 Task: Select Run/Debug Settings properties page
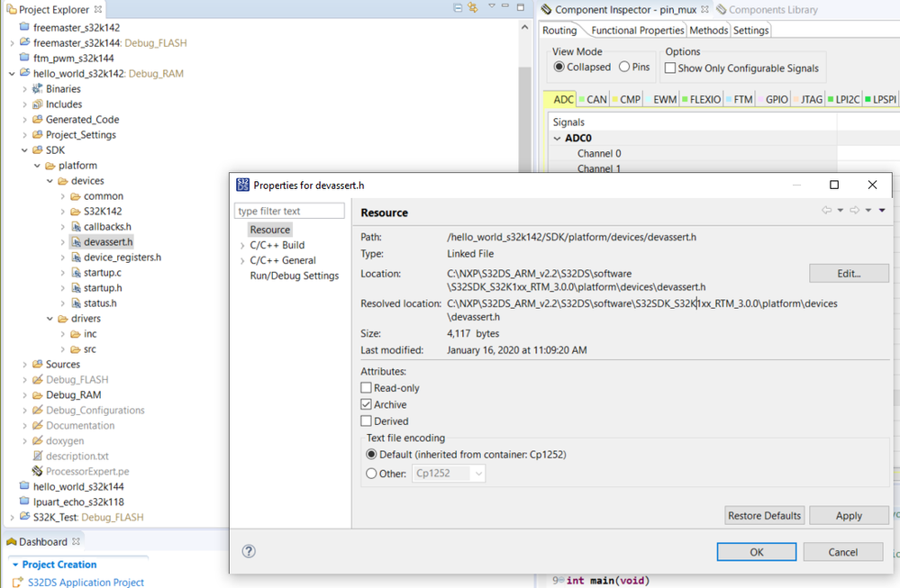295,276
